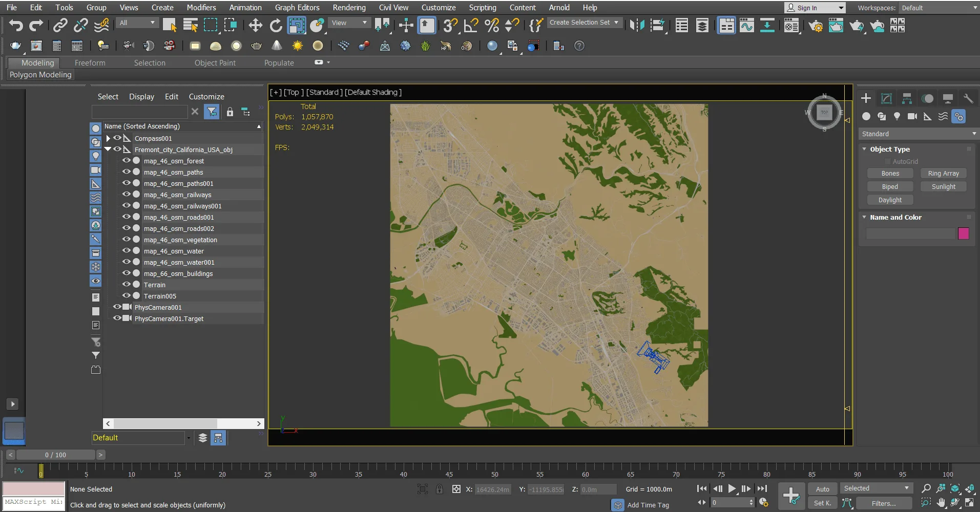Click the scene explorer search field
980x512 pixels.
click(139, 112)
